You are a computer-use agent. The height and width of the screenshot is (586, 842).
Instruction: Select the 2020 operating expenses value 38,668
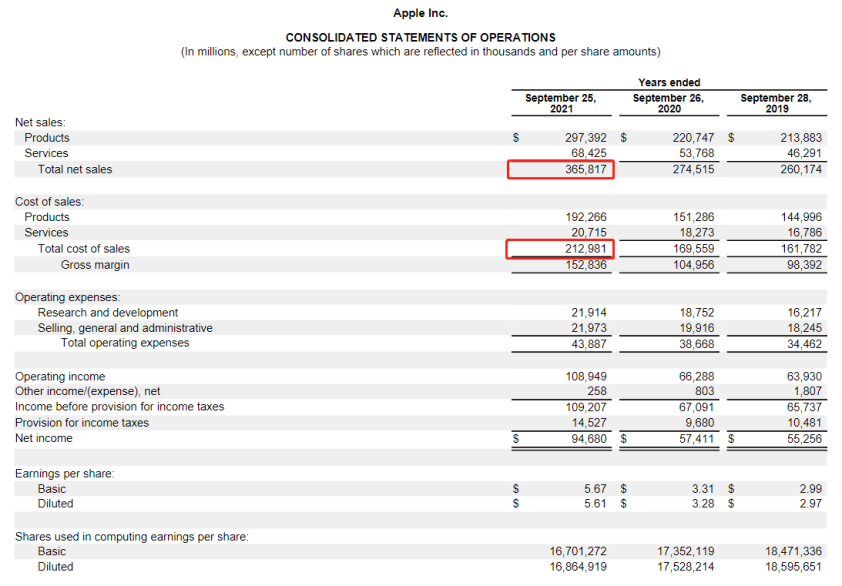(x=696, y=344)
